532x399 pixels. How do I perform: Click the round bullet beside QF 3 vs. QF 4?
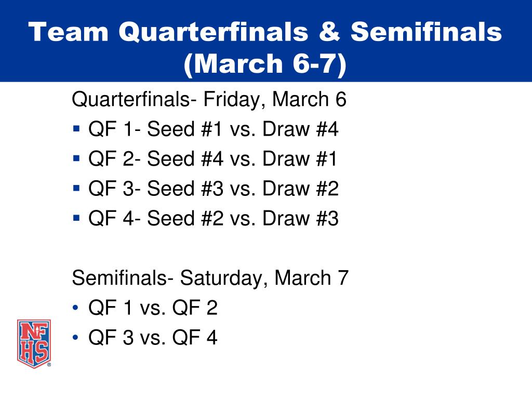click(x=75, y=337)
